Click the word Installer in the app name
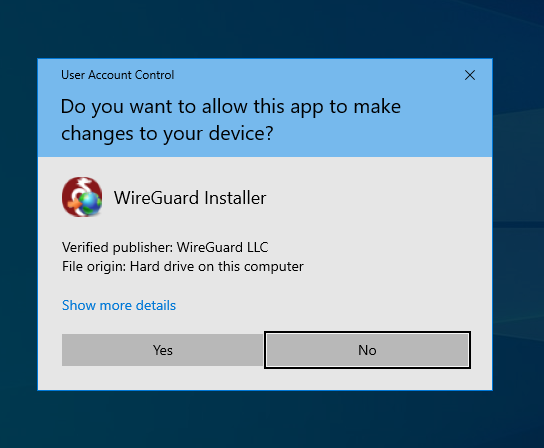 (235, 198)
